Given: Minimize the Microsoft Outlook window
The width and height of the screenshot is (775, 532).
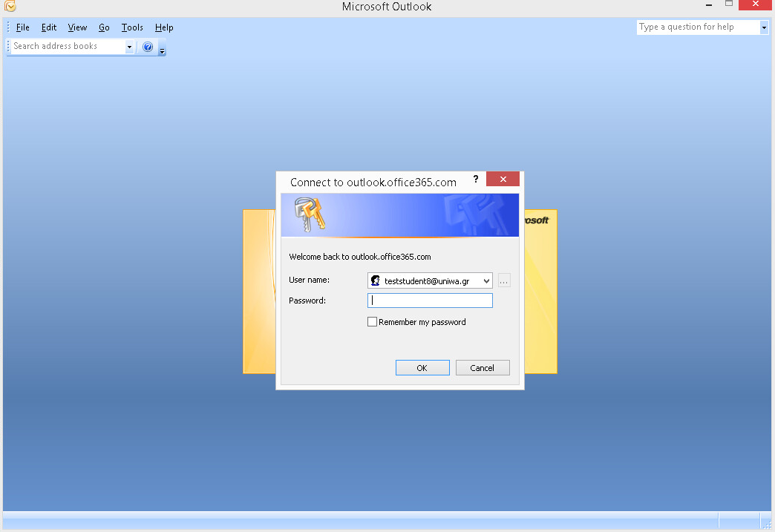Looking at the screenshot, I should click(x=709, y=5).
